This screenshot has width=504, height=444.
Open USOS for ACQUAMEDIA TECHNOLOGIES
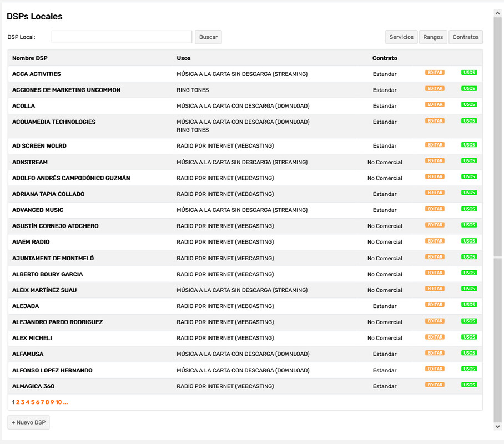coord(469,121)
